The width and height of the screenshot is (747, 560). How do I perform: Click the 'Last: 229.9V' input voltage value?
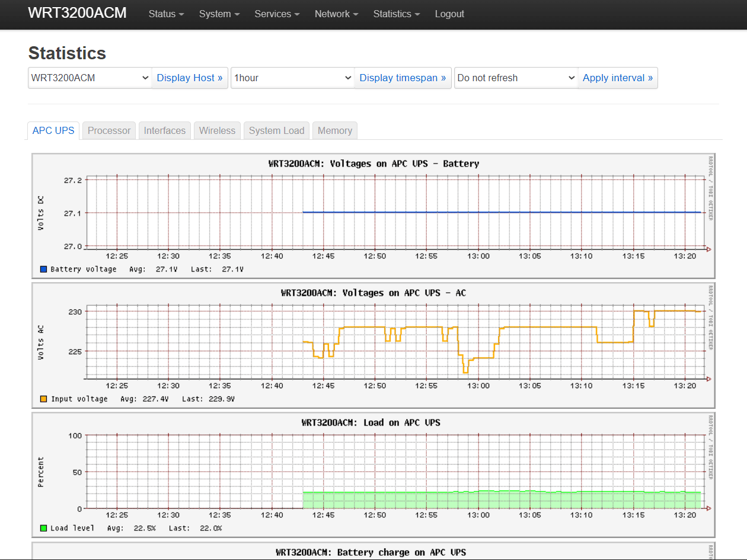click(x=208, y=399)
